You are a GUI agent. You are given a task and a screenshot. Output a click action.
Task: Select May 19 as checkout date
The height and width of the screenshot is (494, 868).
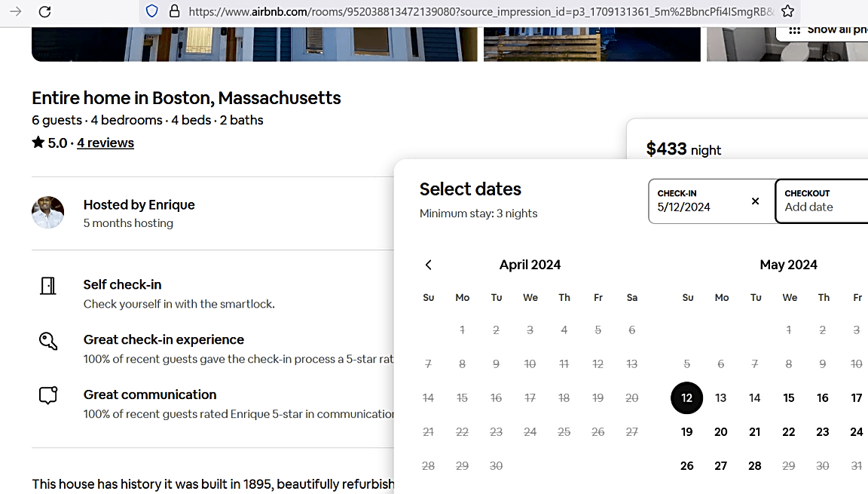pyautogui.click(x=687, y=432)
